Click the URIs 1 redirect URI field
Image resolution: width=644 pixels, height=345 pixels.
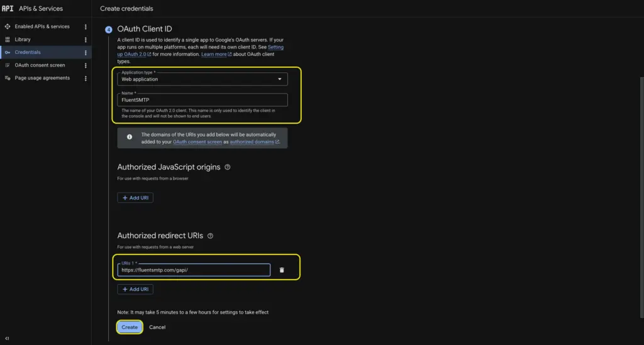click(x=194, y=270)
